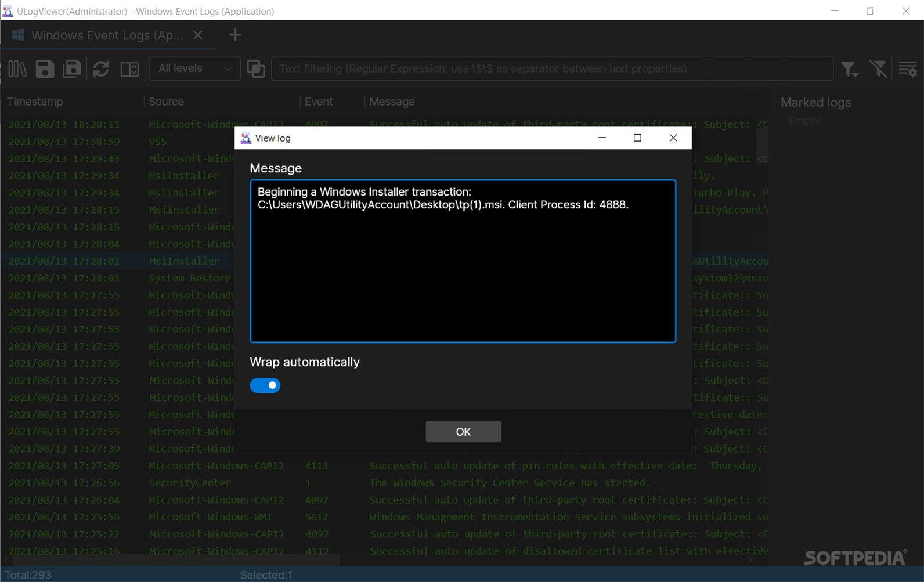Click the save all logs icon
The image size is (924, 582).
point(72,69)
